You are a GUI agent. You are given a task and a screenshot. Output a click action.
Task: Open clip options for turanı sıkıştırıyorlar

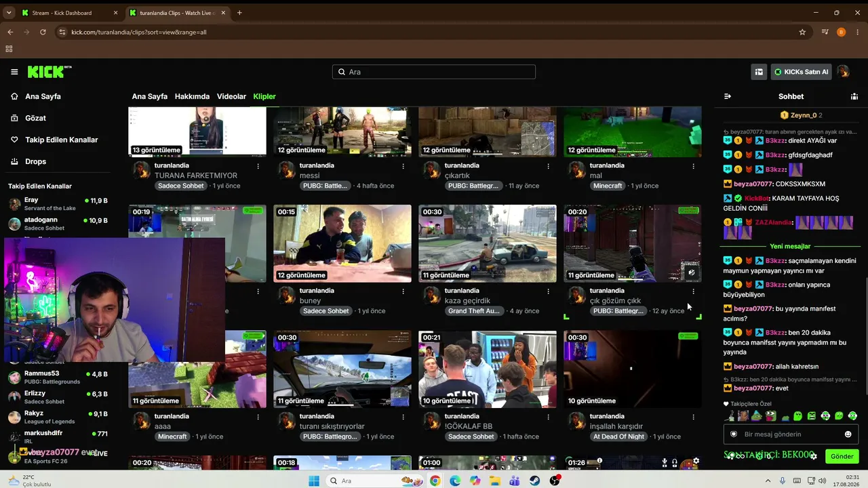click(403, 416)
